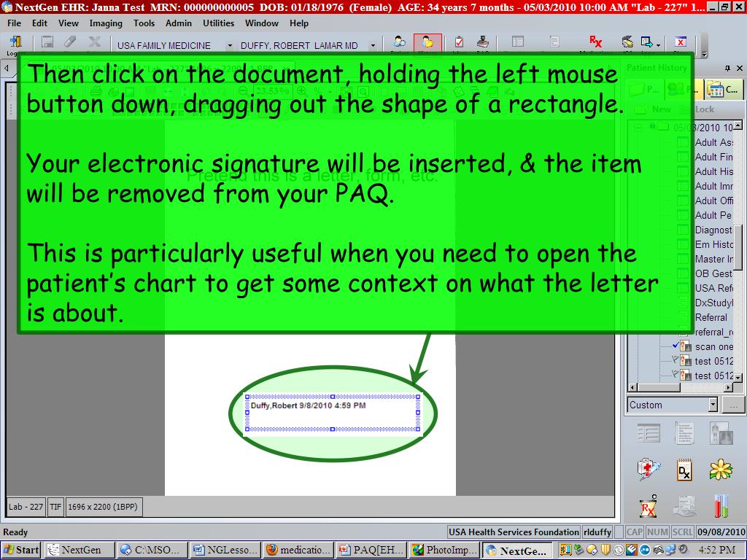
Task: Switch to PhotoImp... taskbar button
Action: (444, 550)
